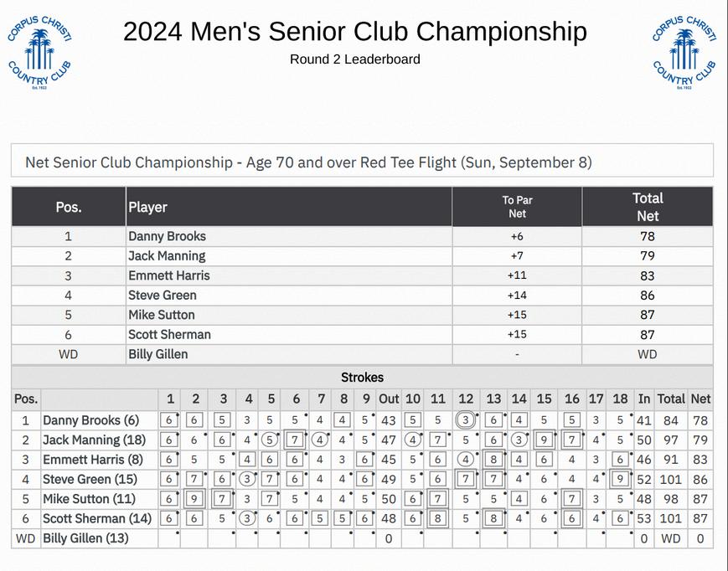Select the In column header in Strokes

click(x=644, y=399)
